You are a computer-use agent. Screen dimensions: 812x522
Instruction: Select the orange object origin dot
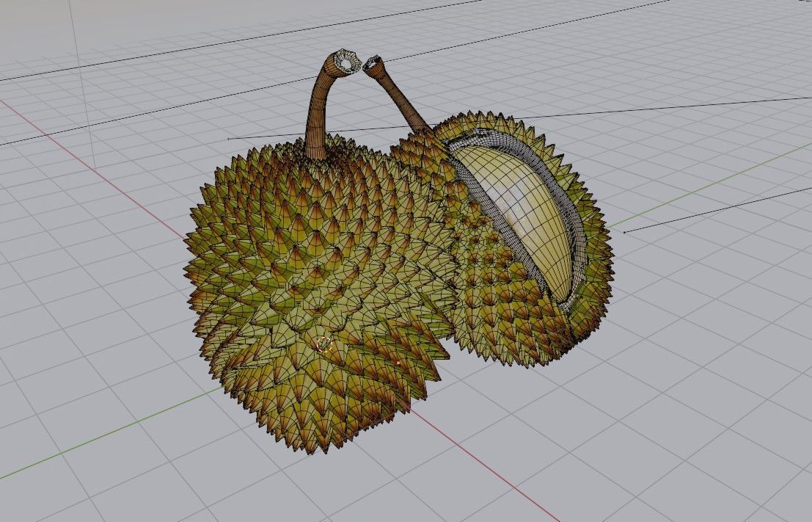[398, 363]
